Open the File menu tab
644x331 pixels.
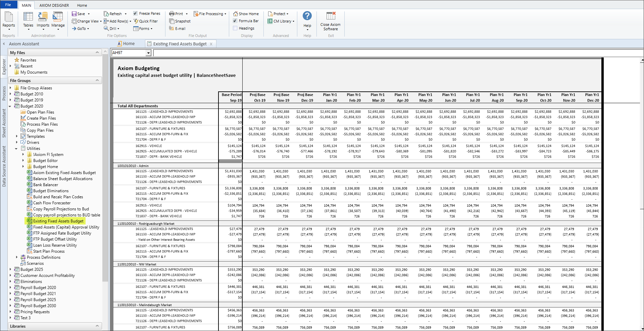pyautogui.click(x=8, y=5)
